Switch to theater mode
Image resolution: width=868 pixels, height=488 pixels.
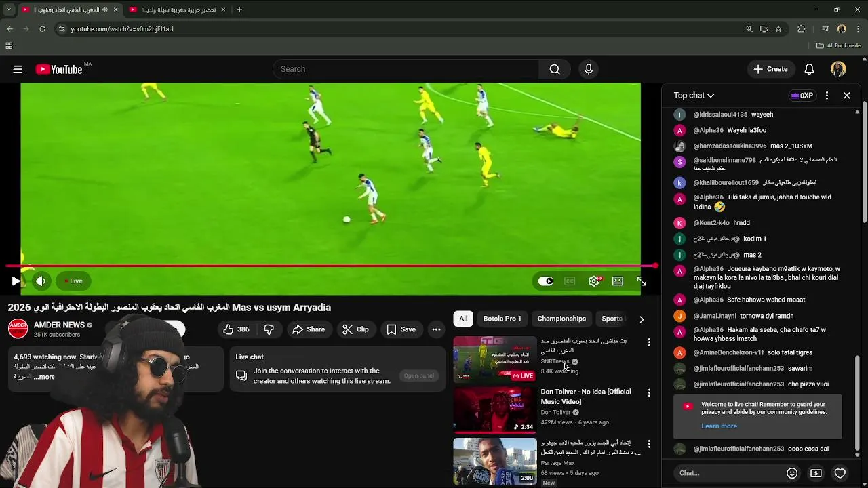tap(618, 281)
